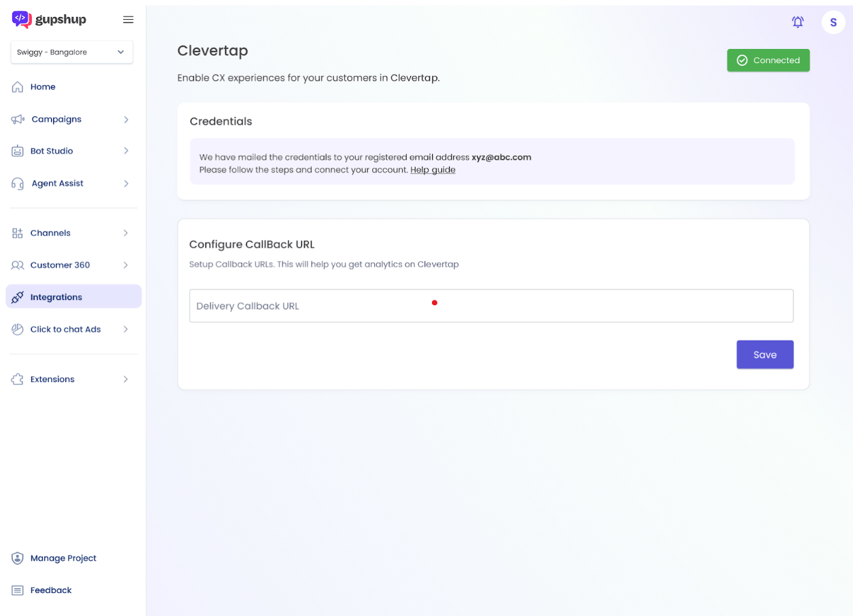Image resolution: width=853 pixels, height=616 pixels.
Task: Click the Gupshup logo
Action: (x=49, y=20)
